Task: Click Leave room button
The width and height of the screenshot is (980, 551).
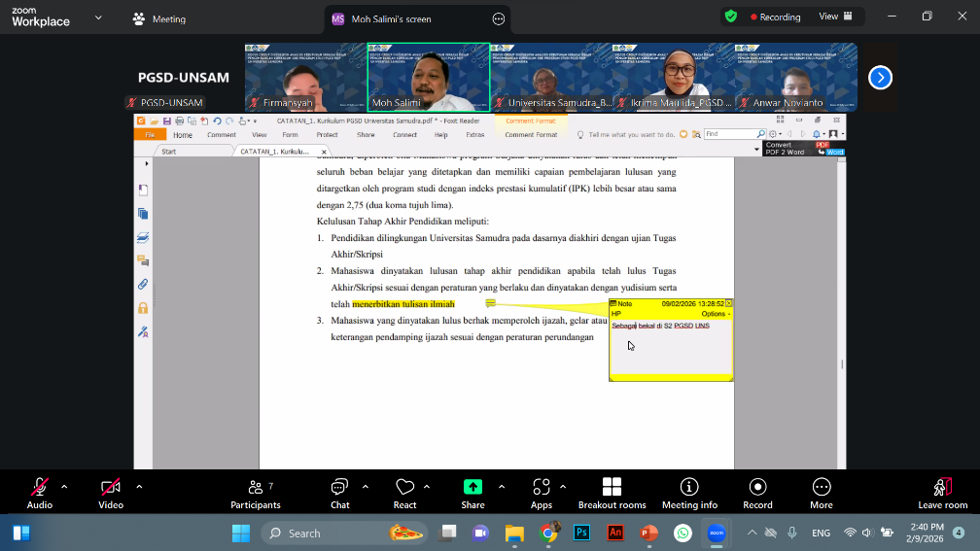Action: tap(942, 492)
